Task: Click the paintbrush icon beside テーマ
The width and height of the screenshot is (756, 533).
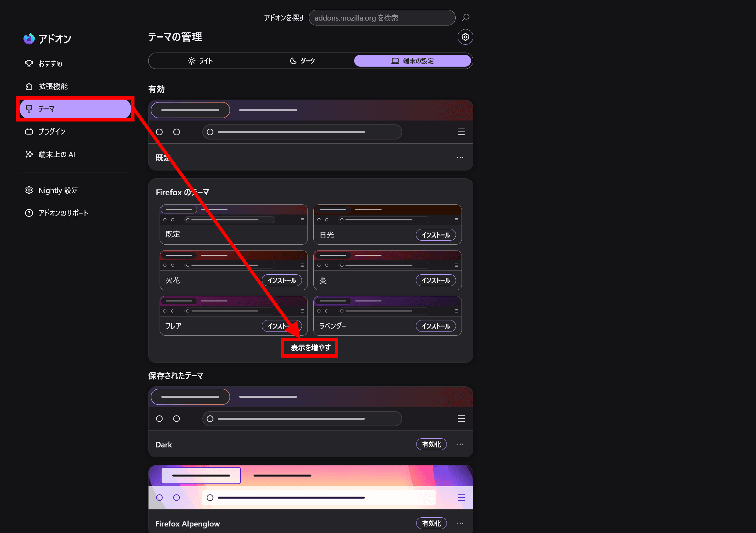Action: (29, 109)
